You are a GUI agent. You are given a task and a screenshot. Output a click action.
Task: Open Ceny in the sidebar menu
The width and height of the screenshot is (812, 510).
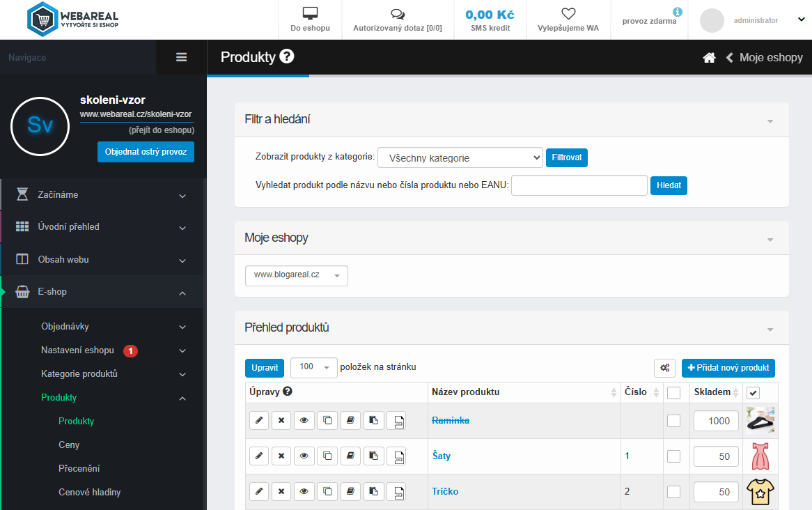(x=69, y=445)
